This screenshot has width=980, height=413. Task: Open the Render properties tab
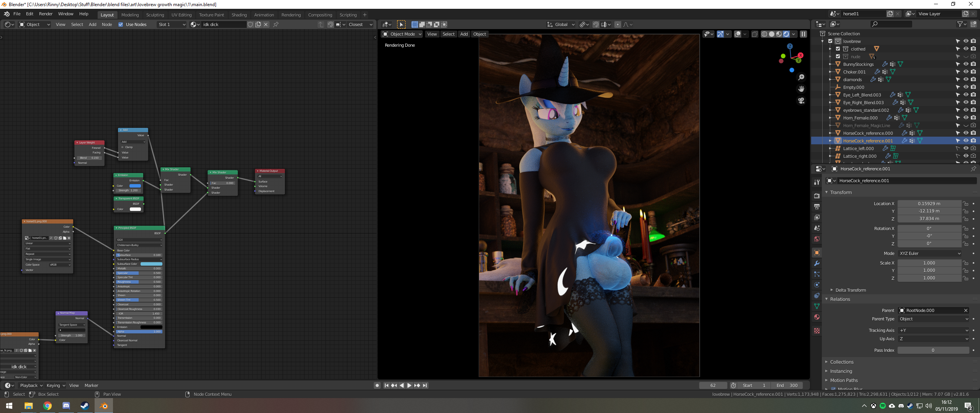click(817, 196)
